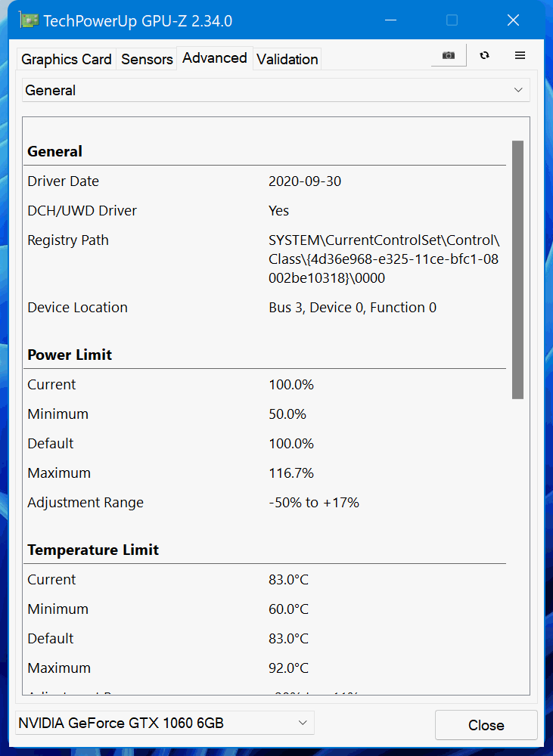553x756 pixels.
Task: Click the vertical scrollbar thumb
Action: 517,270
